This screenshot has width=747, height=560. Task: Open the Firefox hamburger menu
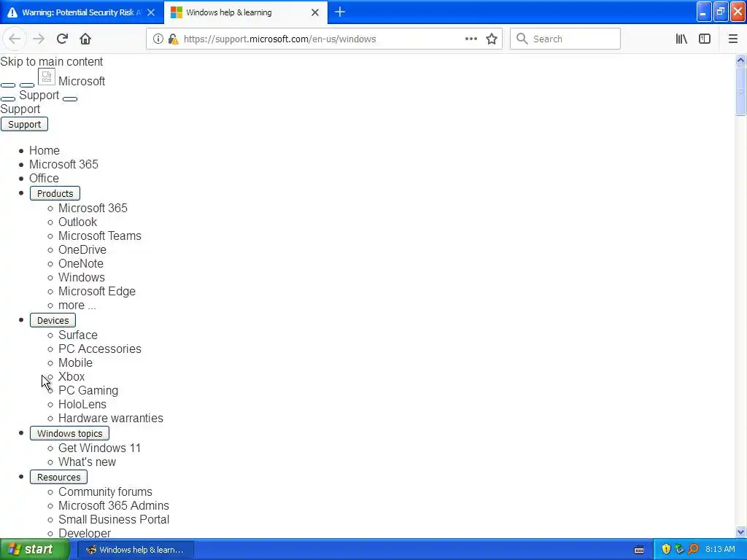[x=732, y=39]
